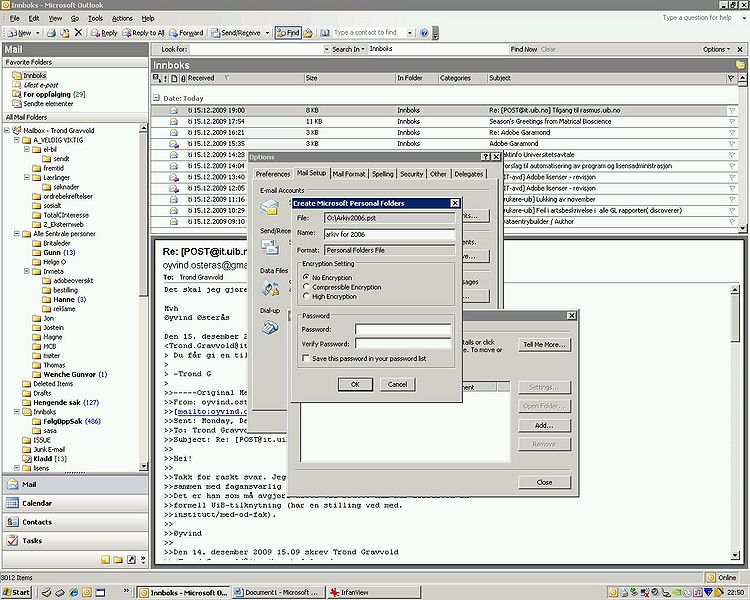This screenshot has width=750, height=600.
Task: Open the Search In dropdown
Action: pos(347,48)
